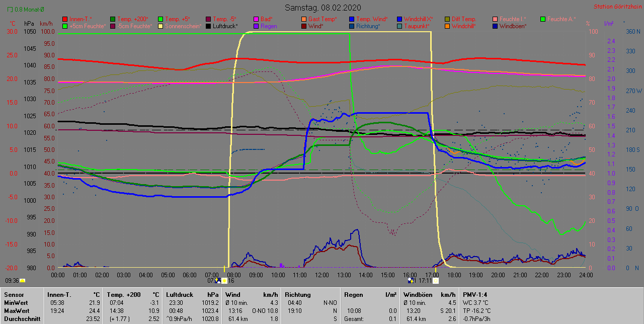Click the Windböen maximum value S 20.1

click(x=447, y=311)
